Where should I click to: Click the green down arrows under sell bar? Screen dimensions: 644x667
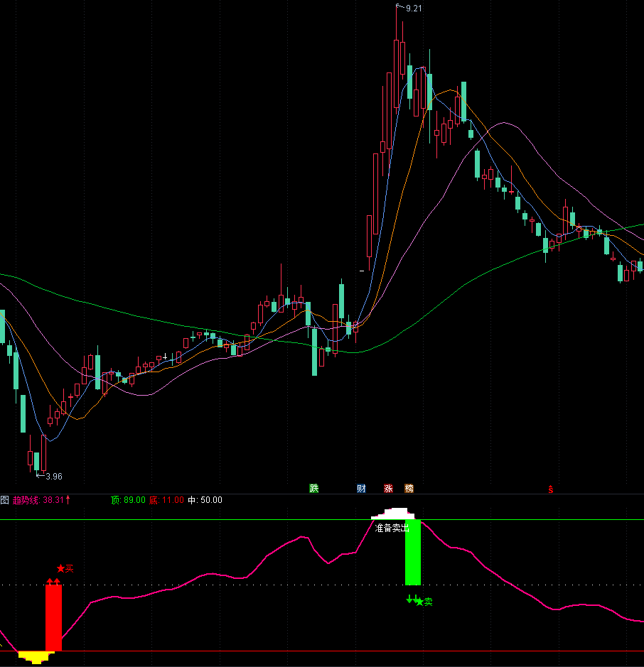pos(412,600)
